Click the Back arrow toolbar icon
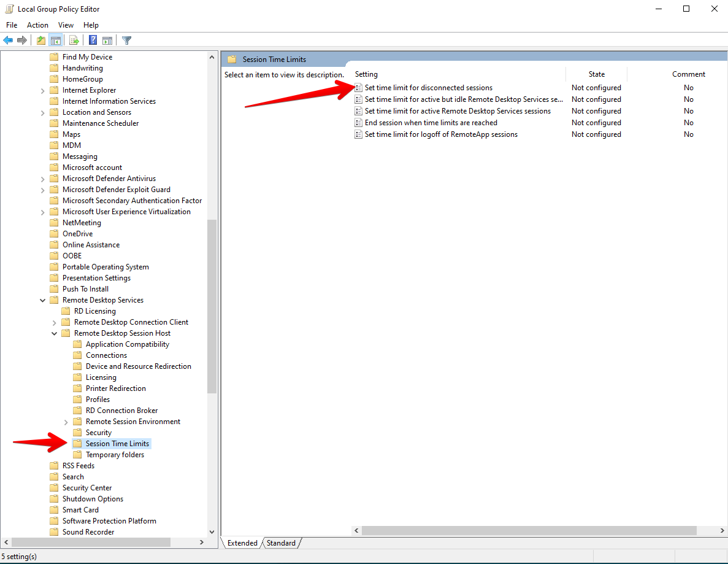This screenshot has height=564, width=728. point(8,41)
